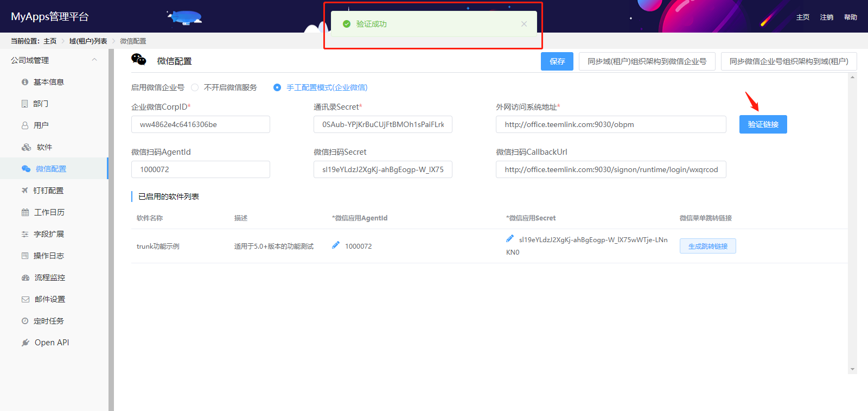Click the process monitoring dashboard icon
The height and width of the screenshot is (411, 868).
click(x=25, y=277)
